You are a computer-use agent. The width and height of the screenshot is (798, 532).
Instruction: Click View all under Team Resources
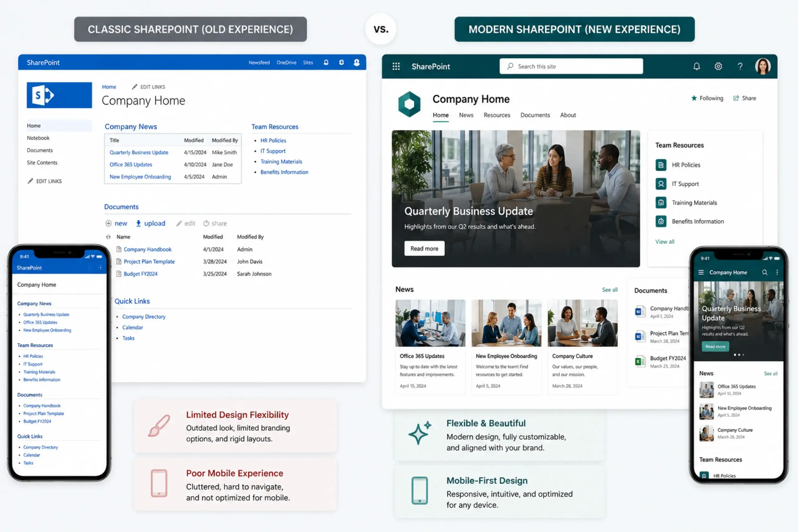665,242
